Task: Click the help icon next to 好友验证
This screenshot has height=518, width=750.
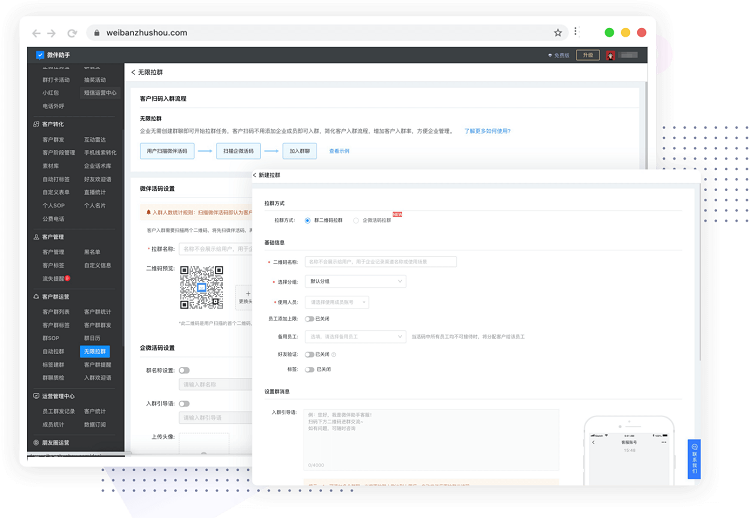Action: point(334,354)
